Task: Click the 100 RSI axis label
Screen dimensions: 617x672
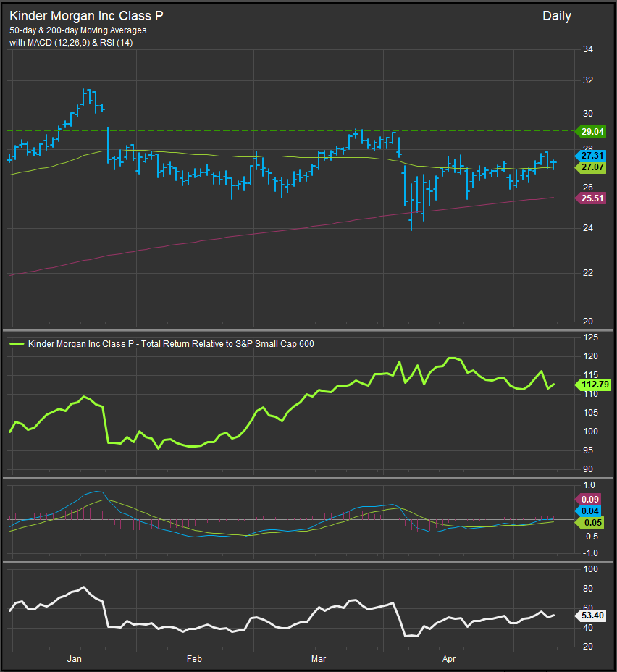Action: (590, 569)
